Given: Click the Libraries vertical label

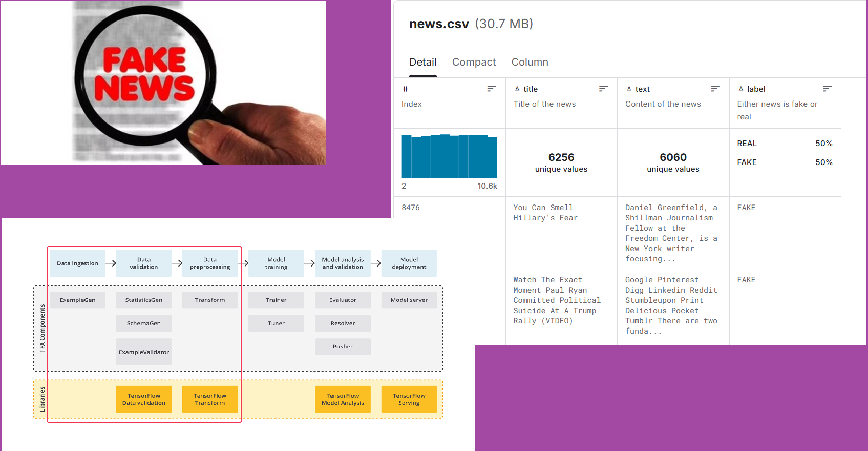Looking at the screenshot, I should [42, 399].
